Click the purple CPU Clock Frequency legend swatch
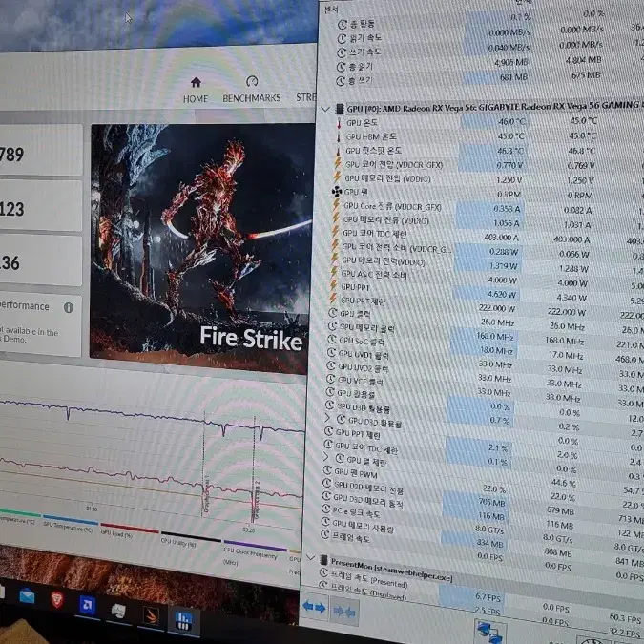The height and width of the screenshot is (644, 644). [255, 546]
